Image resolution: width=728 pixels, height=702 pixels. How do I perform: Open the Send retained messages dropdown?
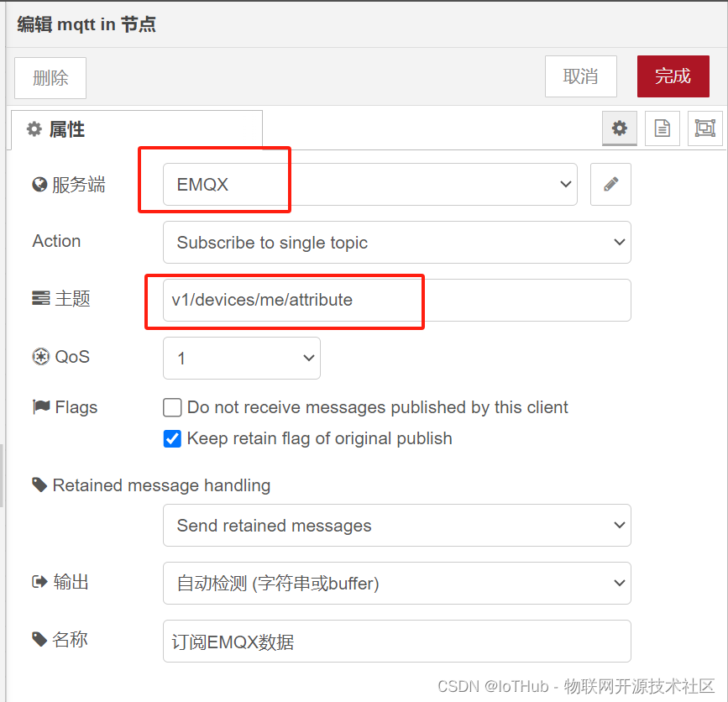click(x=397, y=525)
